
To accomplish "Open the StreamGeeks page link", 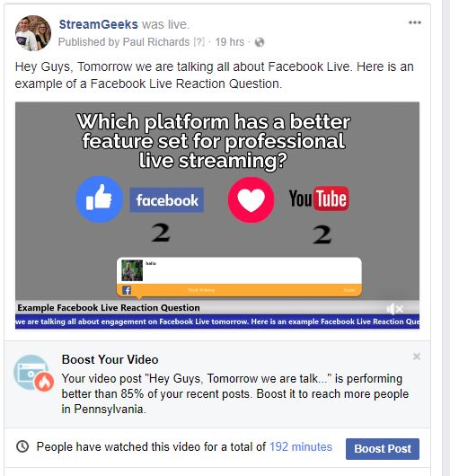I will pos(99,24).
